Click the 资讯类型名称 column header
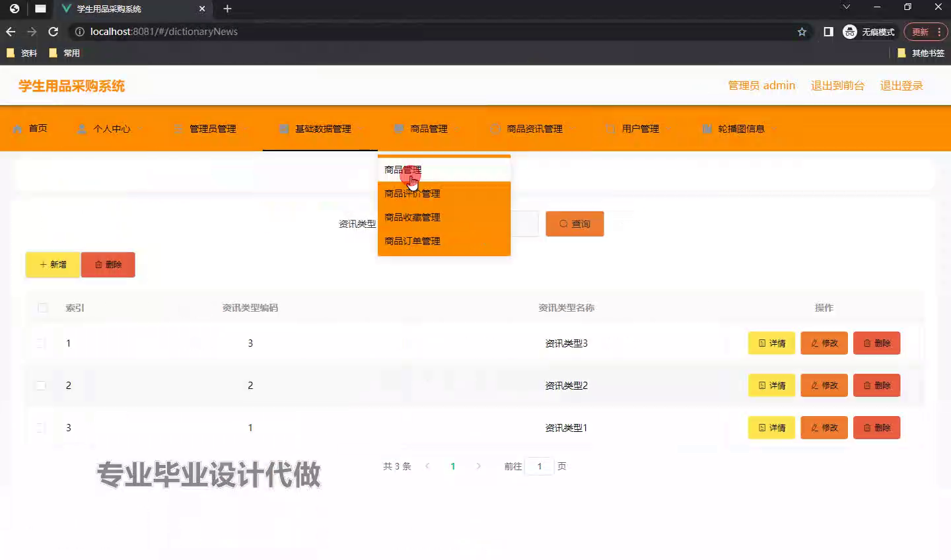The image size is (951, 560). 567,308
